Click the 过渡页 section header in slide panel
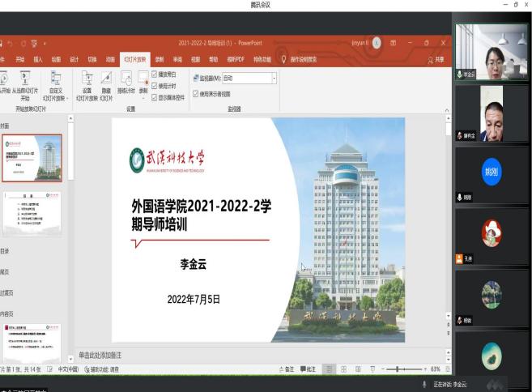The height and width of the screenshot is (392, 532). click(6, 293)
